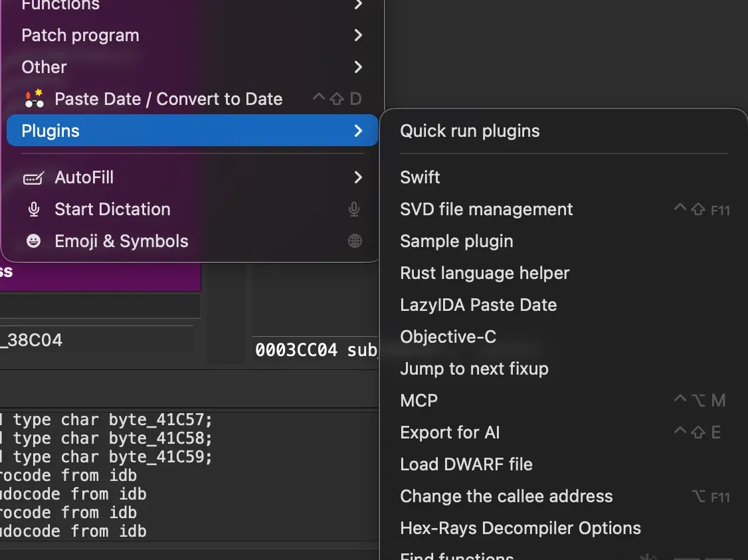The width and height of the screenshot is (748, 560).
Task: Expand the Patch program chevron arrow
Action: coord(358,35)
